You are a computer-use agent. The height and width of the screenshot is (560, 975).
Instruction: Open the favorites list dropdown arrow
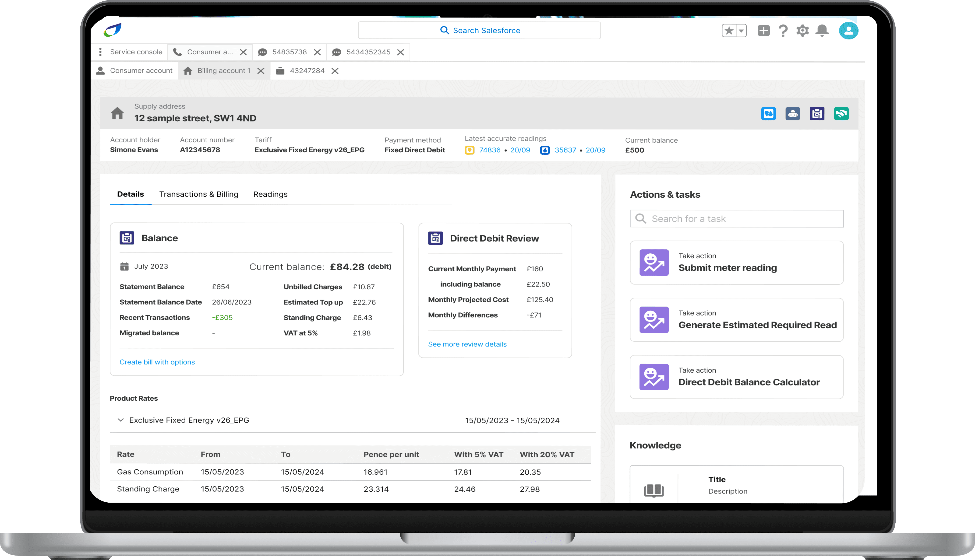(741, 30)
